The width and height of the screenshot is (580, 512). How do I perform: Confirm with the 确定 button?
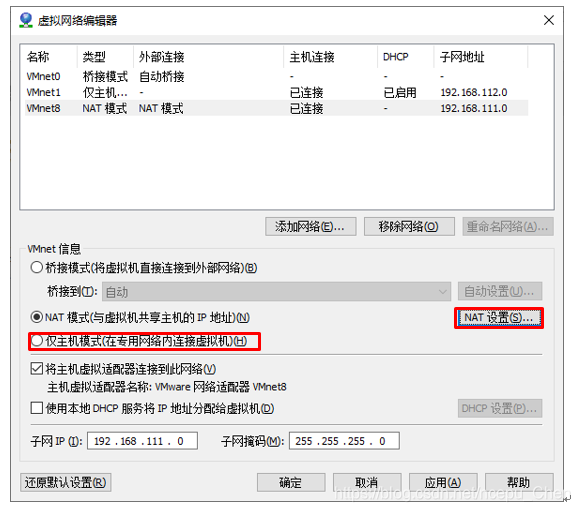(291, 482)
